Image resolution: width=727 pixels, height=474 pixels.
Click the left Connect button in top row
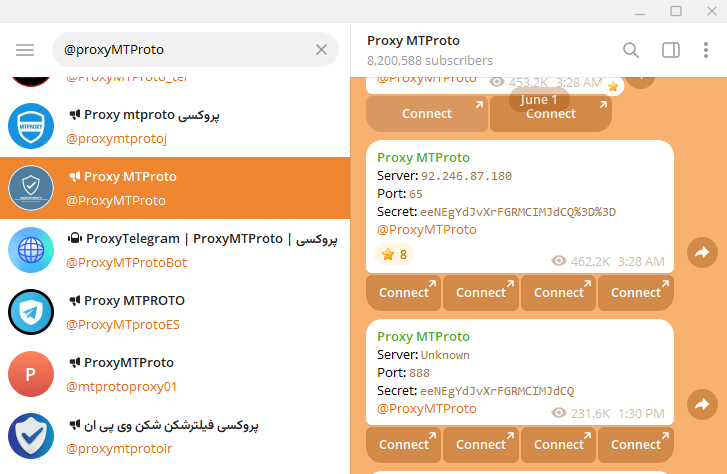[427, 114]
